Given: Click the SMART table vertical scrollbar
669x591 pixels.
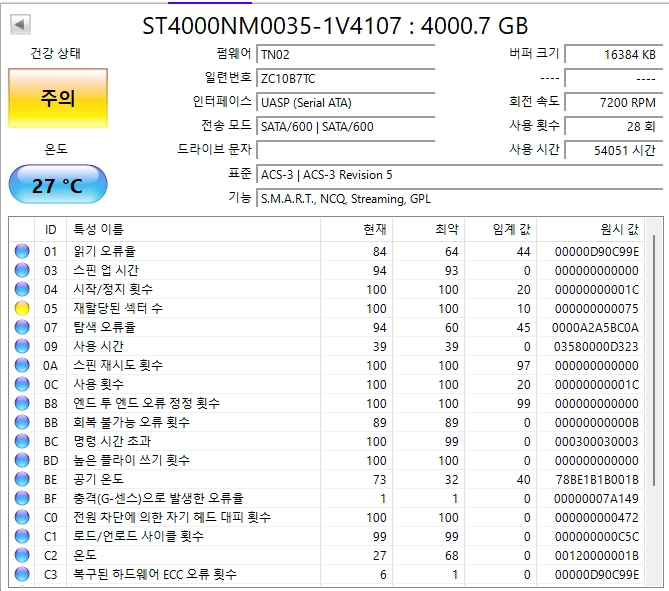Looking at the screenshot, I should coord(654,360).
